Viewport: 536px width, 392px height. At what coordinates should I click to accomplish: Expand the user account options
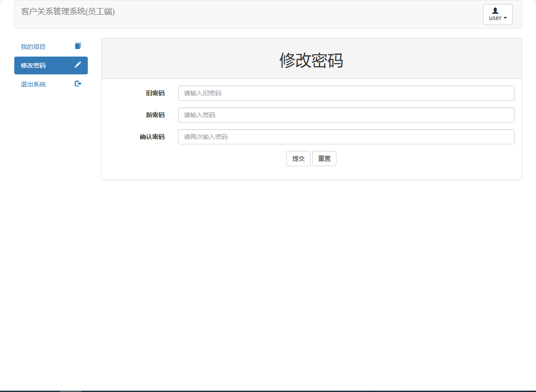[497, 14]
